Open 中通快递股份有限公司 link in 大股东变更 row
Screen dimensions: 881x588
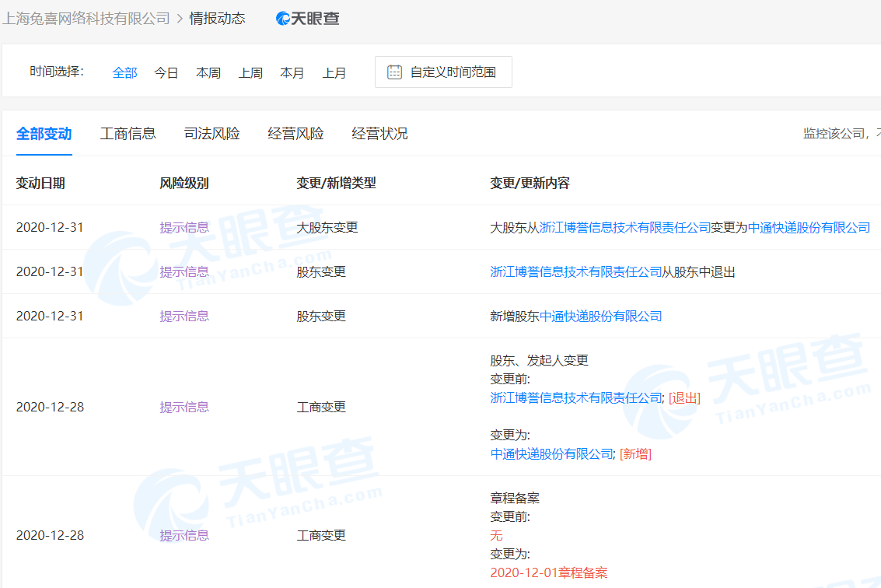coord(809,228)
